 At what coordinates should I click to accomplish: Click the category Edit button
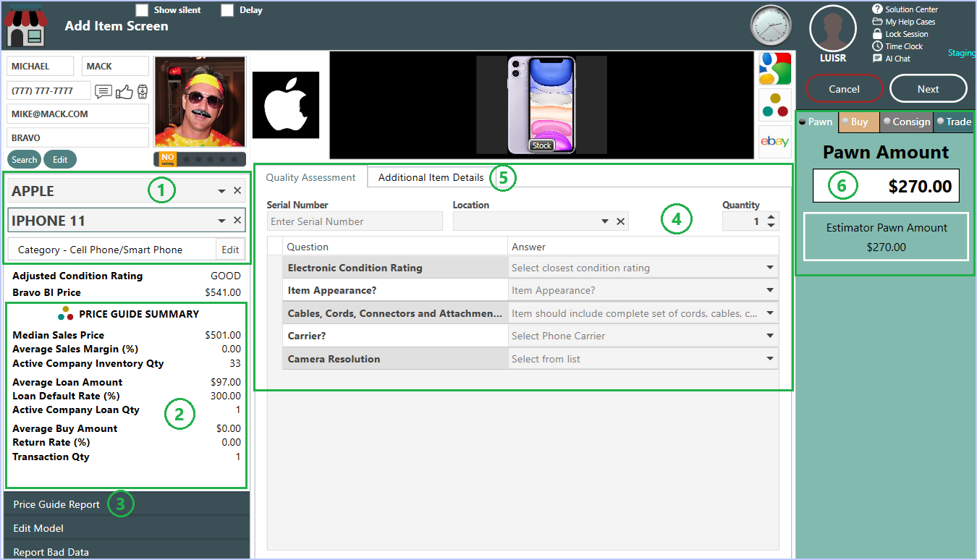(x=230, y=250)
